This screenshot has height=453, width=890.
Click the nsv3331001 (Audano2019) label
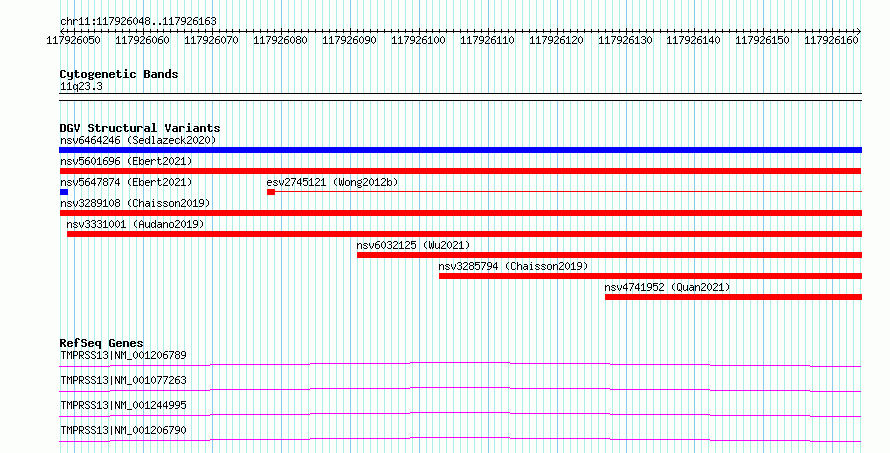coord(135,224)
